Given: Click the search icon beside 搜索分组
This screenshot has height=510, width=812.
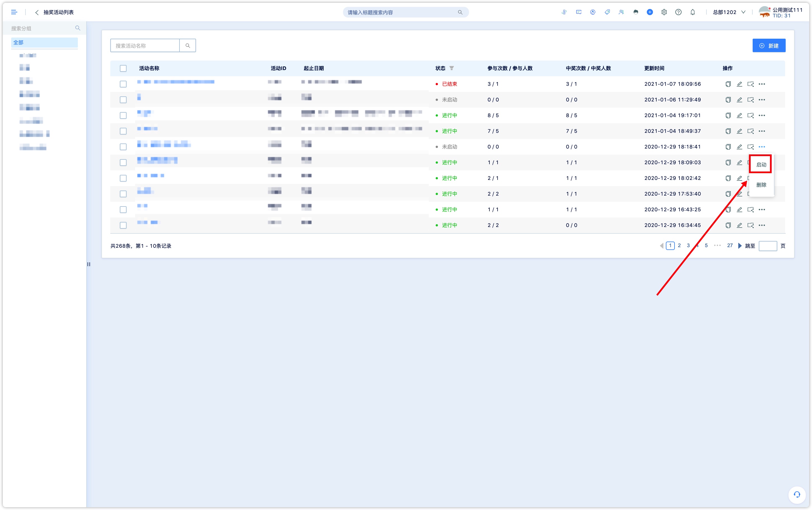Looking at the screenshot, I should (x=78, y=28).
